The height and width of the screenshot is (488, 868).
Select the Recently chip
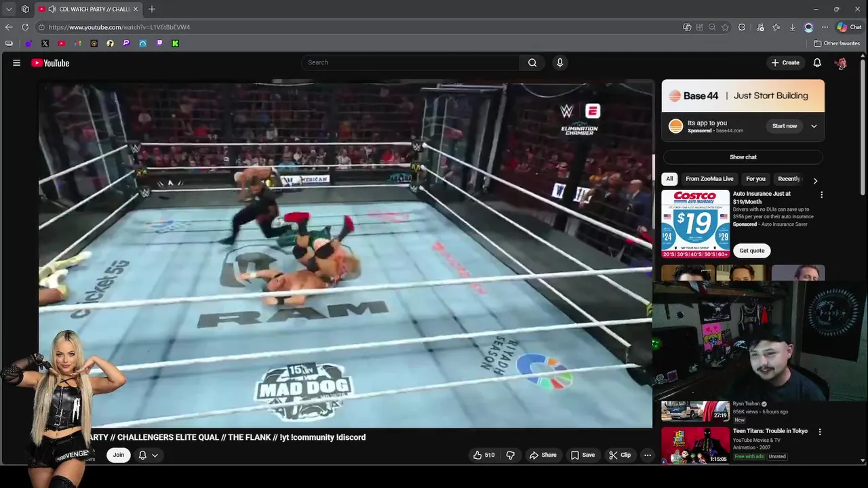[x=789, y=179]
